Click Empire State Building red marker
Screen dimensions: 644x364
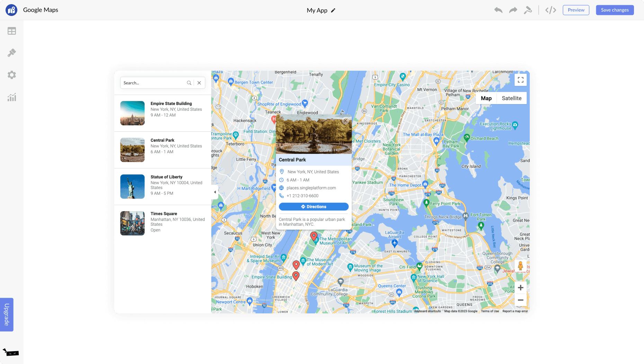296,276
